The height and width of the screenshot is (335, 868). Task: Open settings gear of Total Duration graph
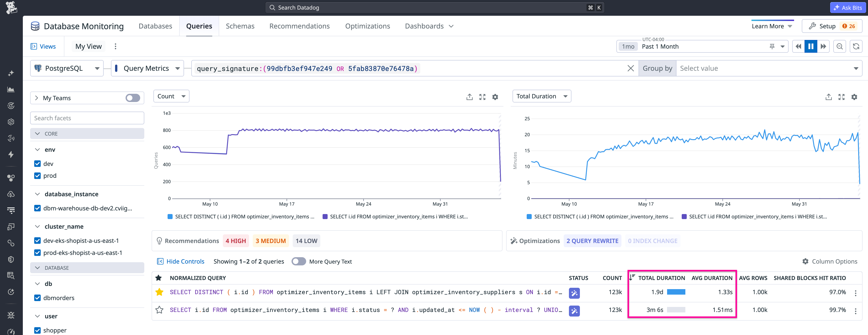click(x=854, y=97)
